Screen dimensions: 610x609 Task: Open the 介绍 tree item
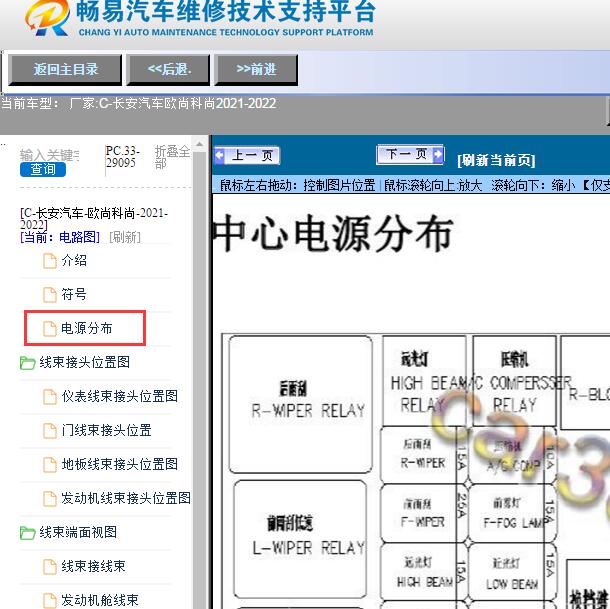pos(74,260)
